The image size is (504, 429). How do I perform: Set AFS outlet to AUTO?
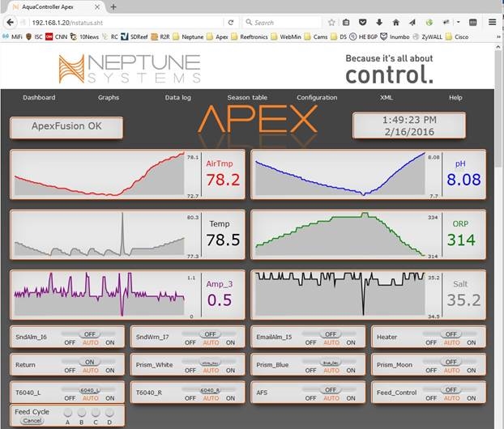[331, 398]
